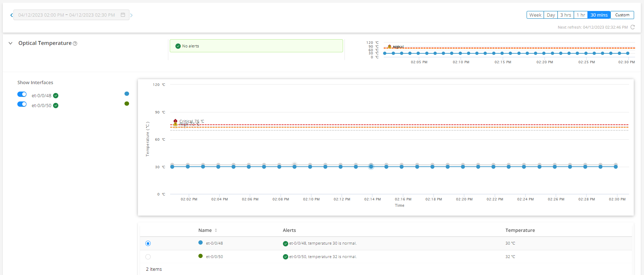Open the calendar icon in date range
Image resolution: width=644 pixels, height=275 pixels.
click(x=123, y=15)
